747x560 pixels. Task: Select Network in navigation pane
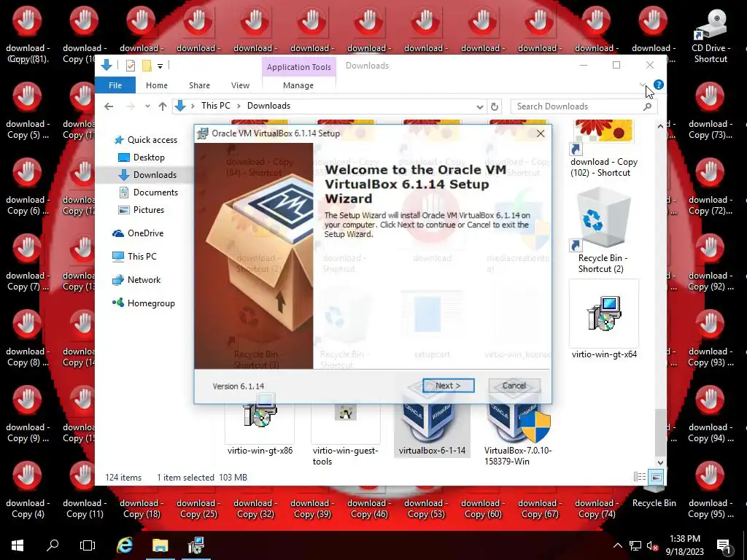(144, 280)
